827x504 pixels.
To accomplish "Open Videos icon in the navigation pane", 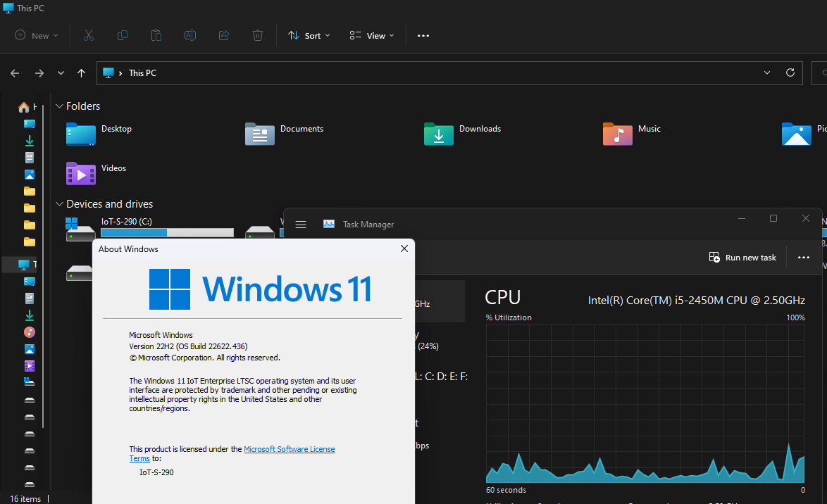I will pyautogui.click(x=30, y=366).
